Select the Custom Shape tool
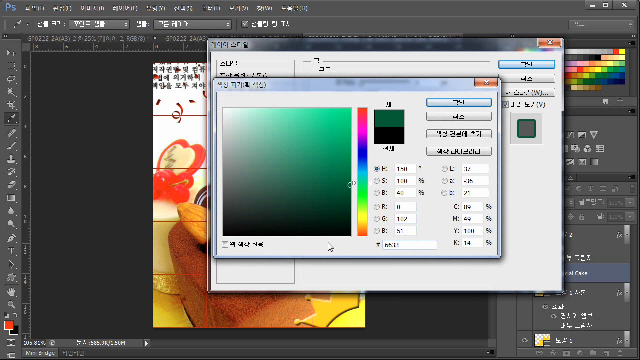This screenshot has width=640, height=360. point(11,278)
